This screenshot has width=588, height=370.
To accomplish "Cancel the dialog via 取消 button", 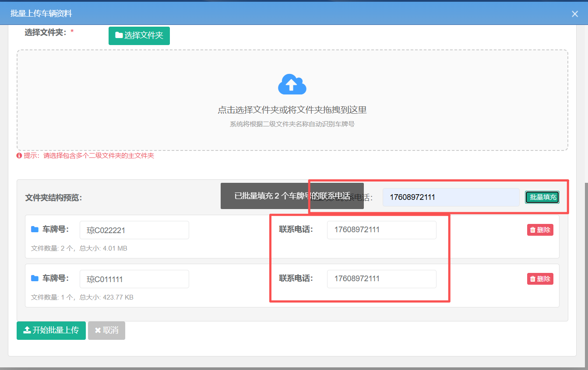I will pos(106,331).
